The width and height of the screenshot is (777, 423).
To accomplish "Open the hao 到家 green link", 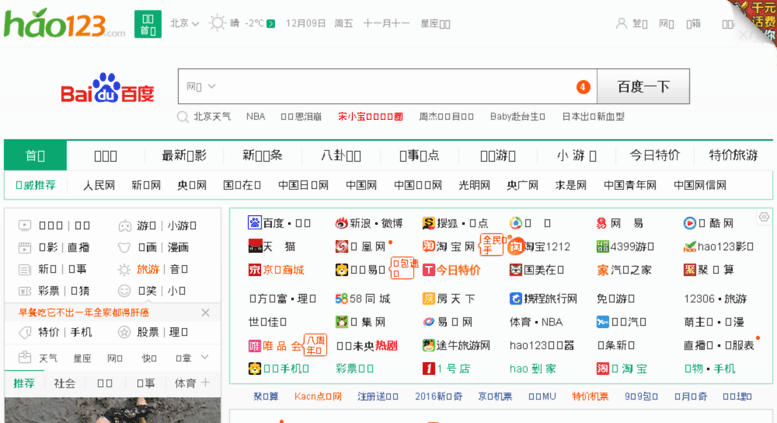I will (533, 369).
